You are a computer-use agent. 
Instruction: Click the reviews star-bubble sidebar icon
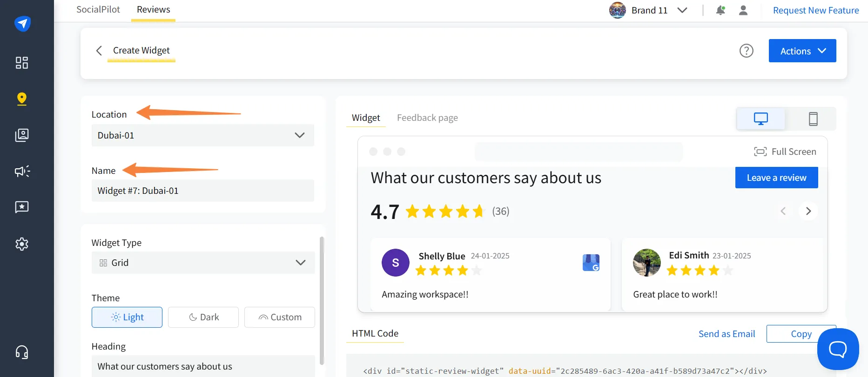(x=21, y=207)
